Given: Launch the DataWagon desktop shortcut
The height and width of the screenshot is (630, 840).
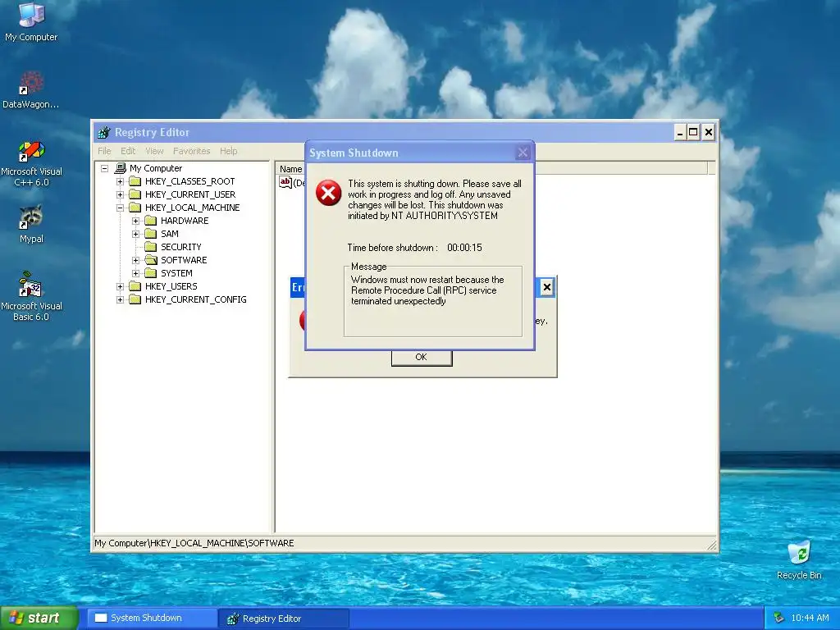Looking at the screenshot, I should [x=31, y=89].
